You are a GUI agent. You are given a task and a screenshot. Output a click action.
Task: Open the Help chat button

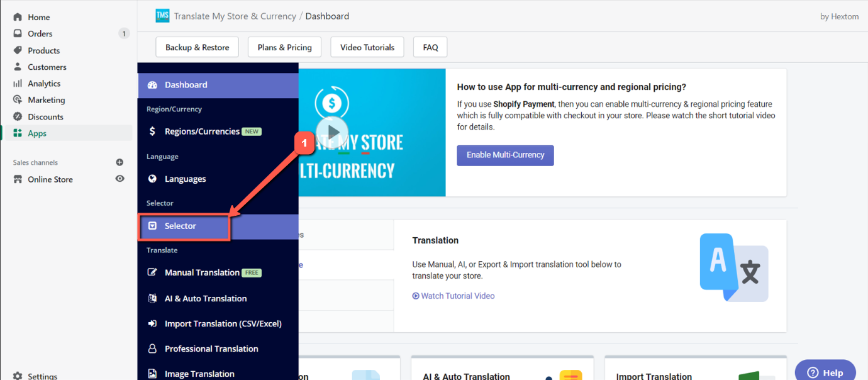(825, 372)
